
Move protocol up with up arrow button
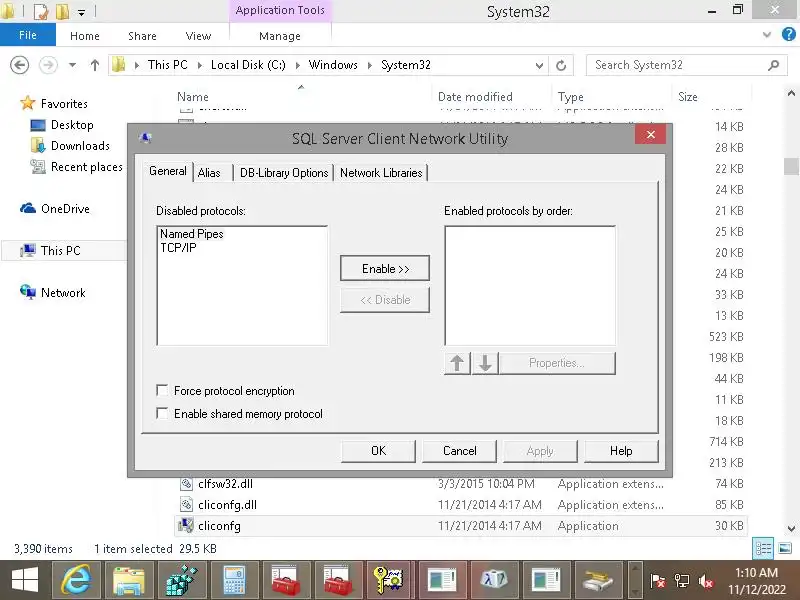[x=457, y=363]
